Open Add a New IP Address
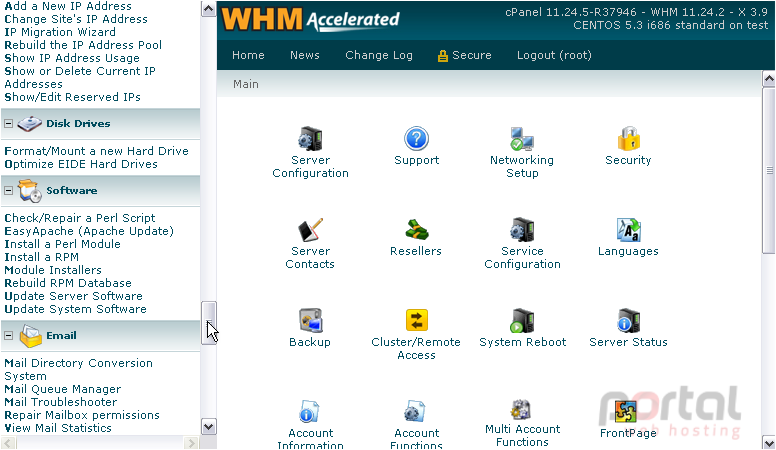Image resolution: width=776 pixels, height=450 pixels. 68,6
